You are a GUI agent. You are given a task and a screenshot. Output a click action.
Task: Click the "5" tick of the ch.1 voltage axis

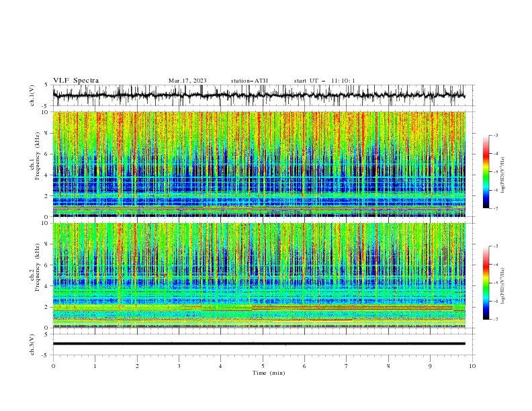pos(46,85)
